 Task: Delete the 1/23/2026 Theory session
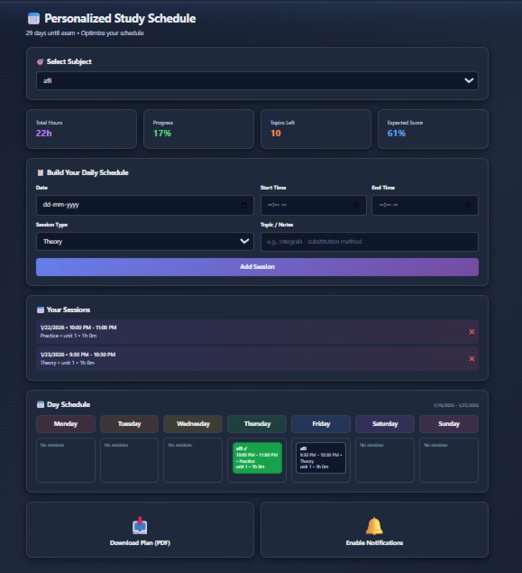(x=472, y=358)
